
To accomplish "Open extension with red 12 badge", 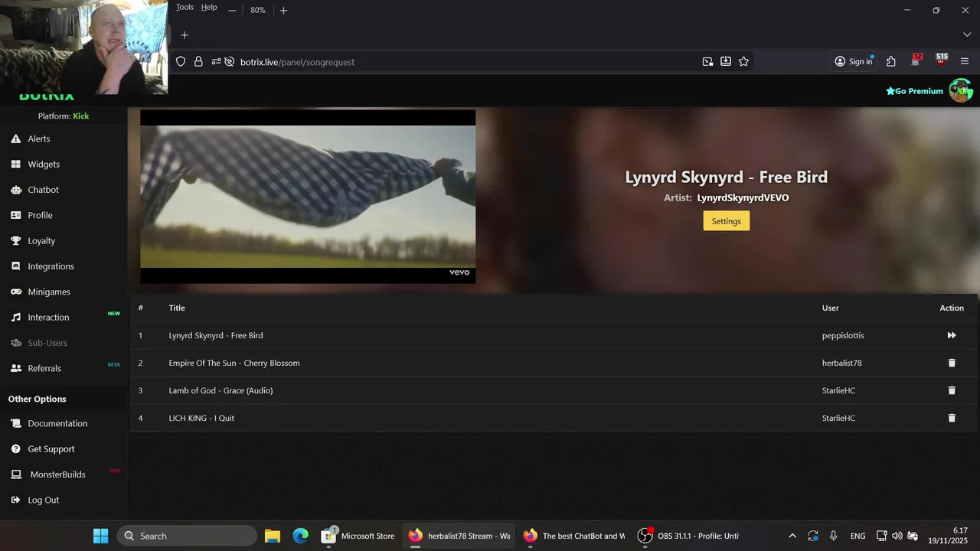I will pyautogui.click(x=916, y=61).
